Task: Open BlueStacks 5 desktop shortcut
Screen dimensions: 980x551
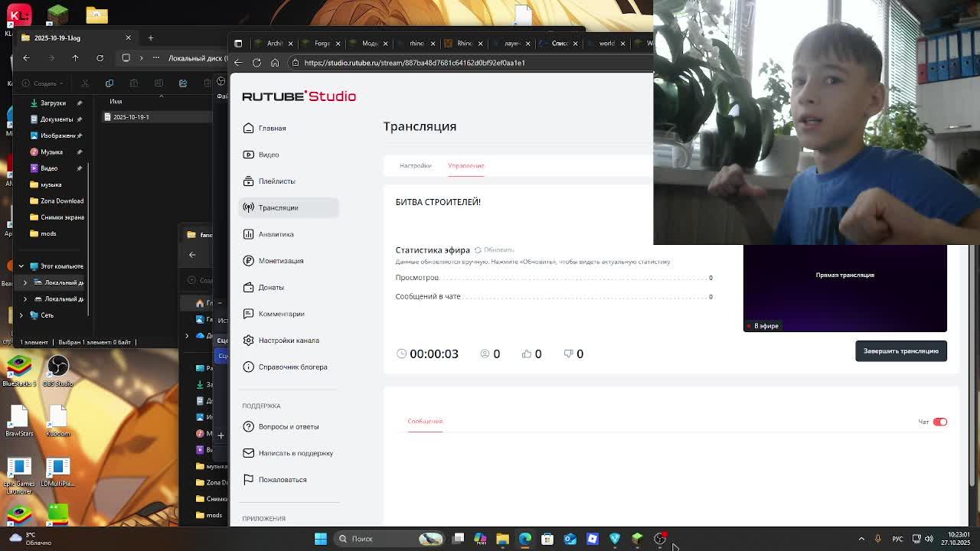Action: click(19, 370)
